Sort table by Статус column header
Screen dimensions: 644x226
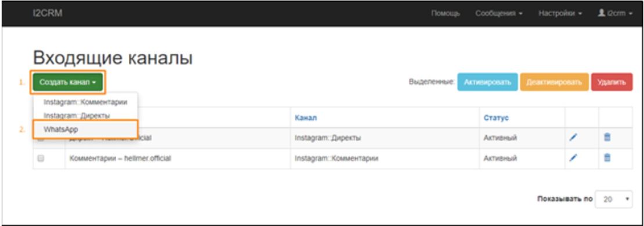(x=496, y=118)
